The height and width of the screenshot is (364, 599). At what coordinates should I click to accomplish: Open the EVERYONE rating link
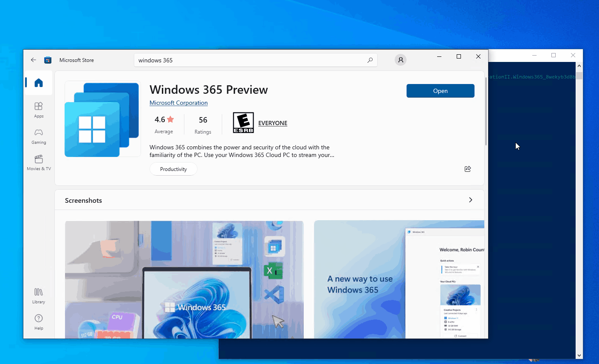[273, 123]
